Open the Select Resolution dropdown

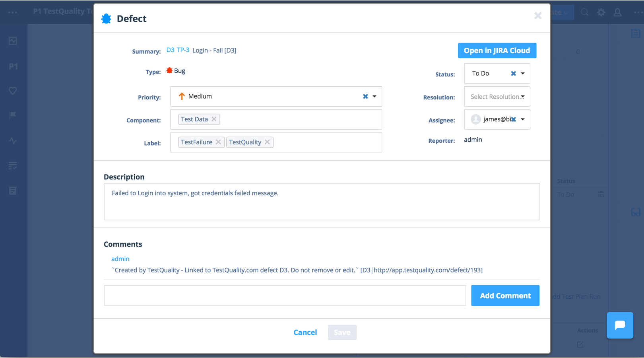[x=497, y=97]
